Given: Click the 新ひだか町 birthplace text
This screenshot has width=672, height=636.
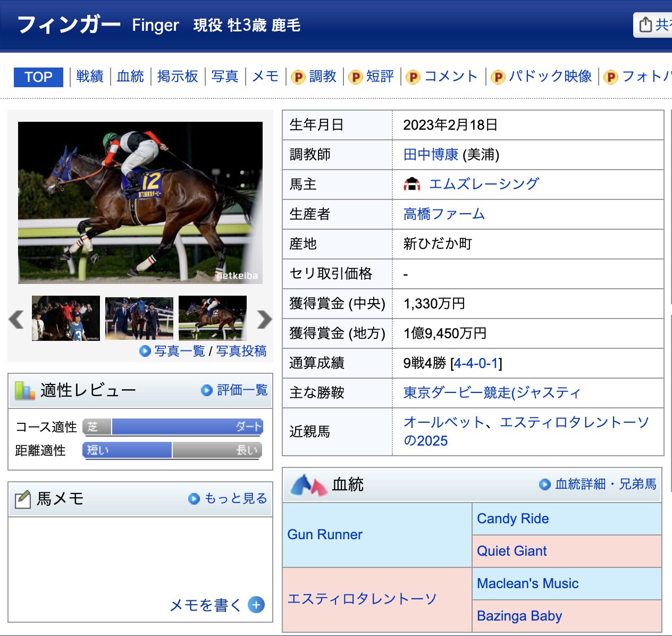Looking at the screenshot, I should tap(438, 244).
